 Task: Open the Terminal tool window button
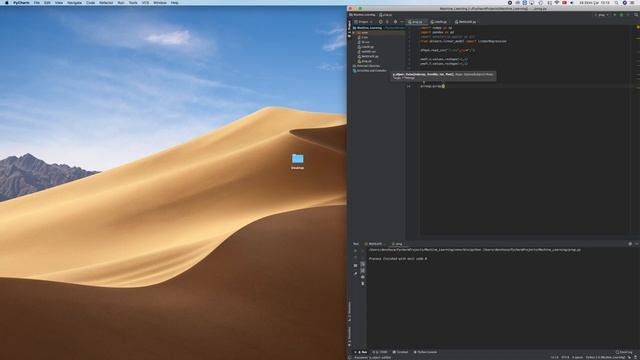tap(400, 352)
